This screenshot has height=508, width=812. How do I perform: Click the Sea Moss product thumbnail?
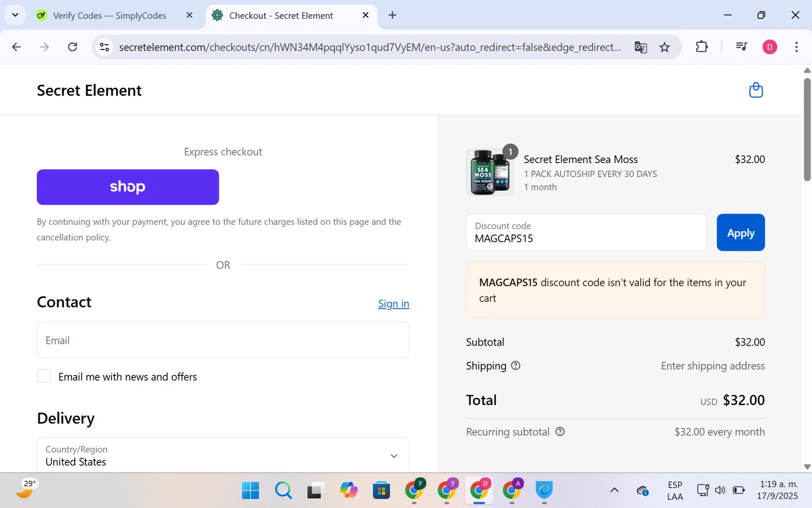489,172
